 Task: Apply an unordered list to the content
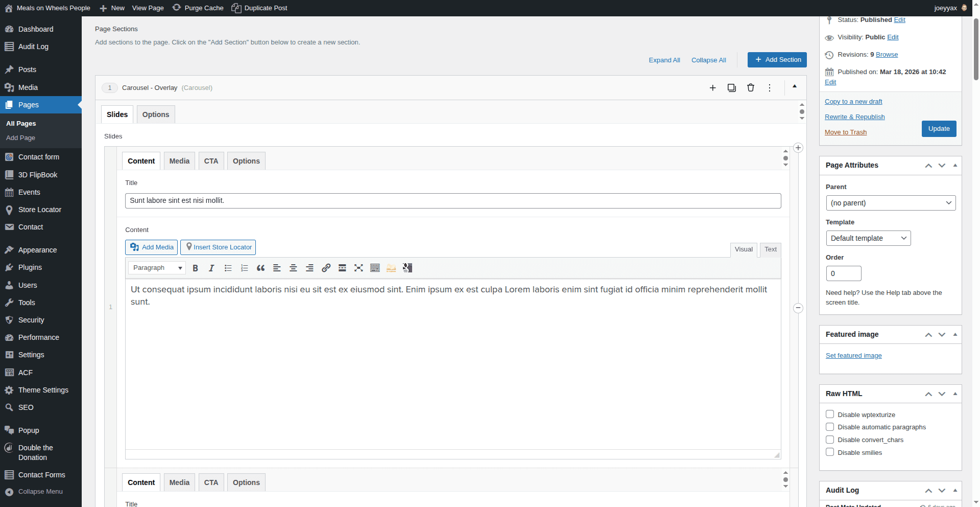(228, 268)
